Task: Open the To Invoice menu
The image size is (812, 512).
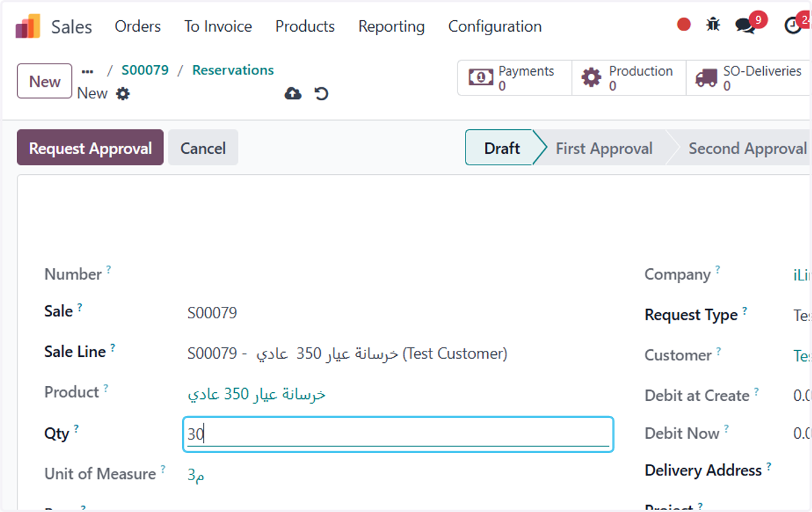Action: point(218,26)
